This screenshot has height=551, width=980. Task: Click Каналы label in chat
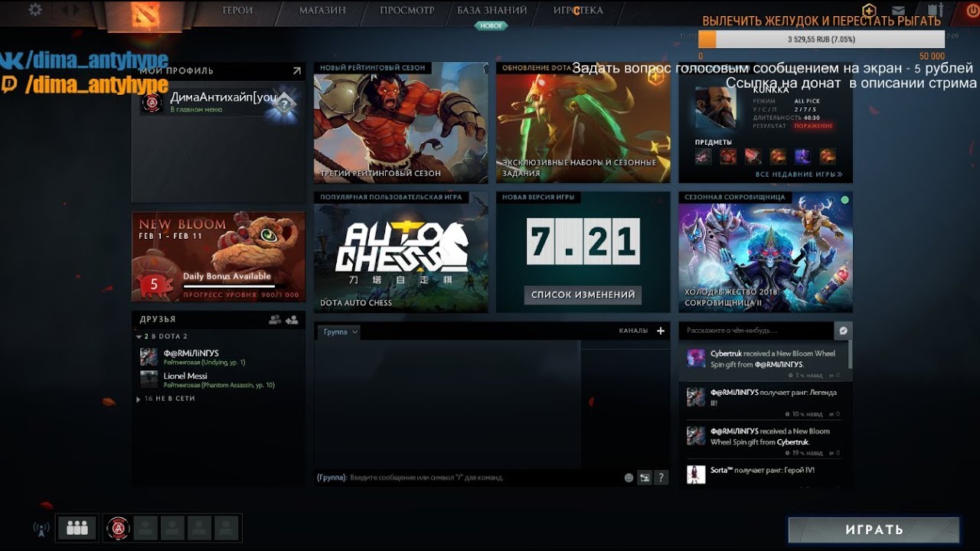click(633, 331)
